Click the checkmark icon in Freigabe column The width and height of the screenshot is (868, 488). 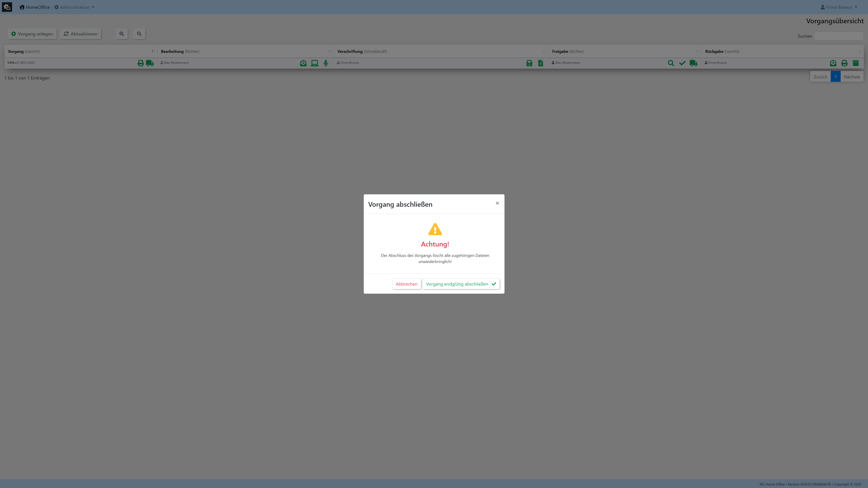tap(682, 63)
